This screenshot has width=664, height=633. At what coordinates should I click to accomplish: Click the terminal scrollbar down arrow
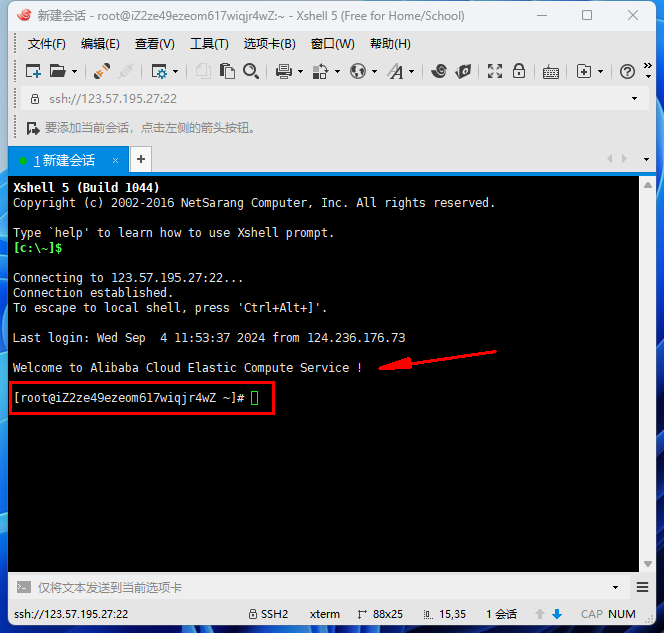coord(647,564)
